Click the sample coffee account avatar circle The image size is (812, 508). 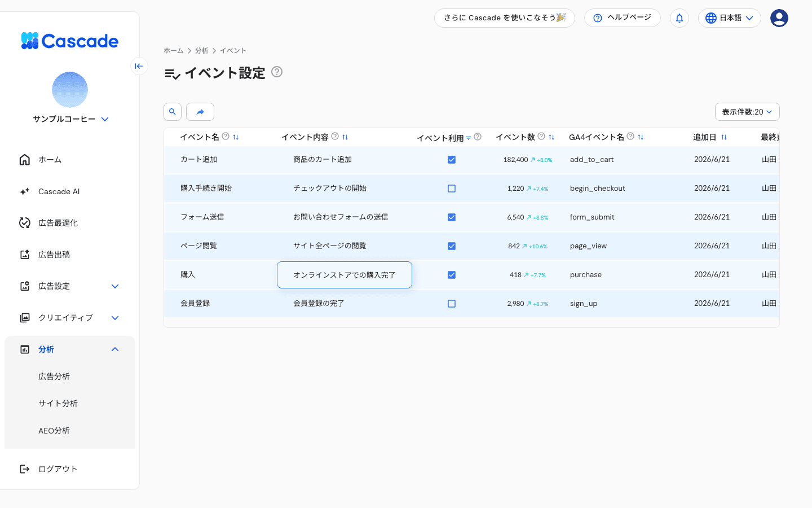[x=70, y=90]
